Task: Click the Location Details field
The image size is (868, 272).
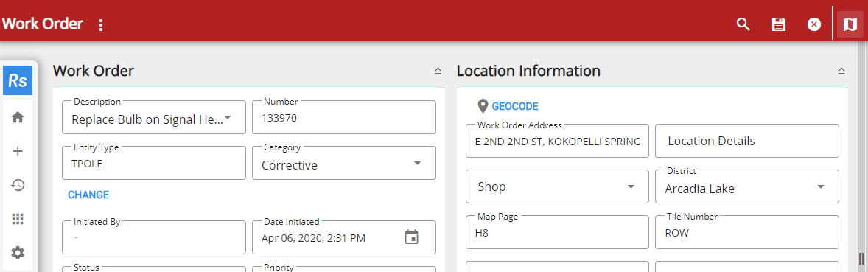Action: (x=746, y=141)
